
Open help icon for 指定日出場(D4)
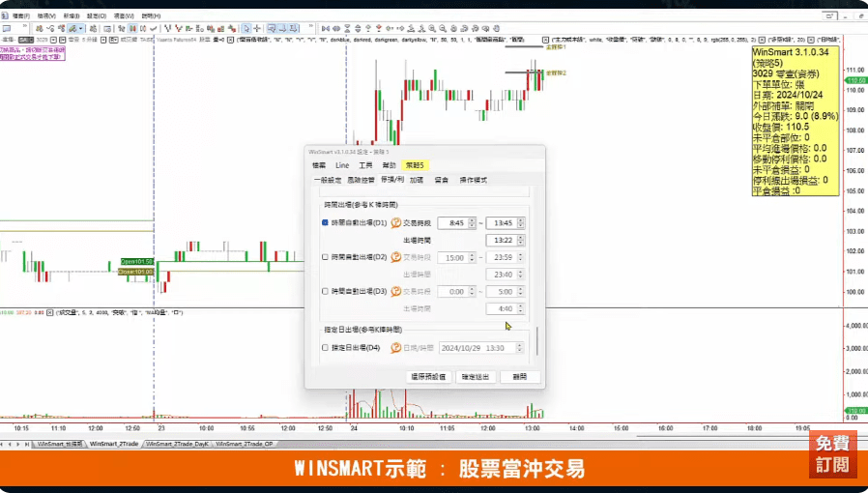pos(395,348)
